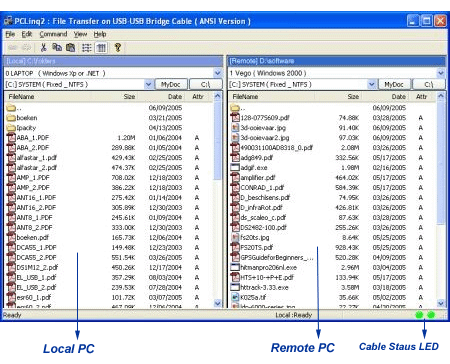Open remote drive dropdown [C:] SYSTEM
Viewport: 450px width, 364px height.
[372, 84]
